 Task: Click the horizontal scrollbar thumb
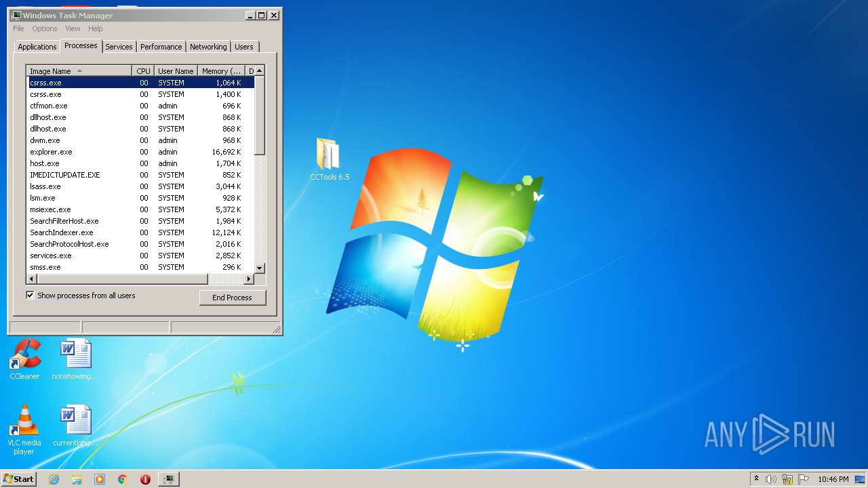coord(121,279)
